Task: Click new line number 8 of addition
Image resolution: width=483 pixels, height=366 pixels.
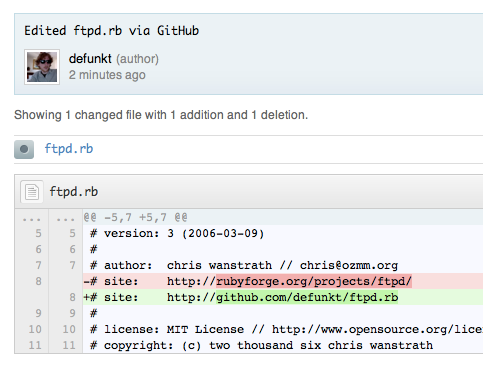Action: tap(72, 297)
